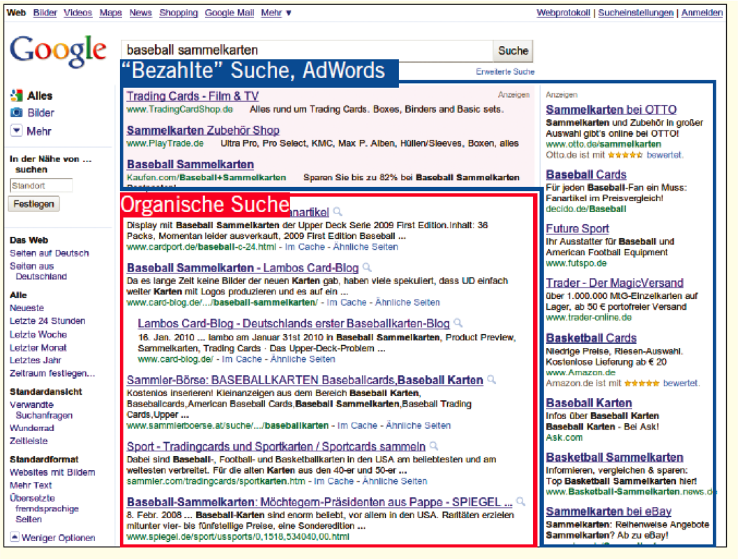Click the Festlegen button
Screen dimensions: 738x560
pyautogui.click(x=33, y=204)
